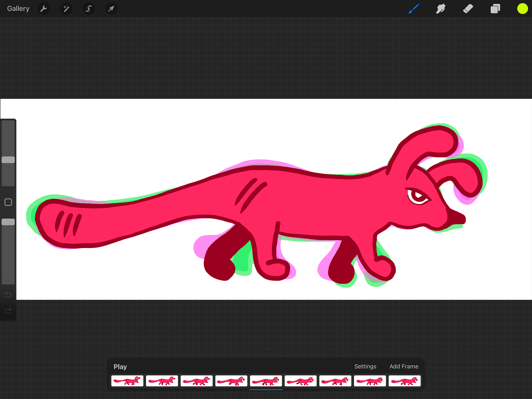Open the Layers panel
This screenshot has width=532, height=399.
click(495, 9)
